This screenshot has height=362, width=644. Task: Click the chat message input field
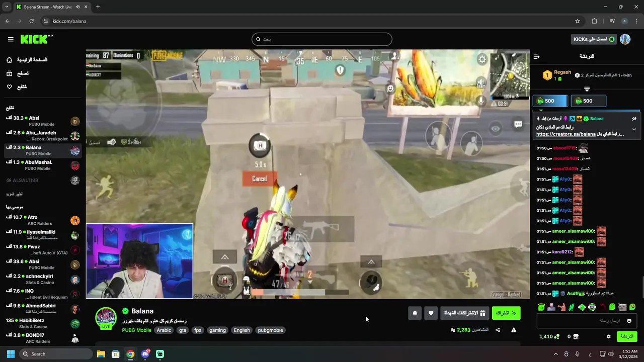coord(587,321)
